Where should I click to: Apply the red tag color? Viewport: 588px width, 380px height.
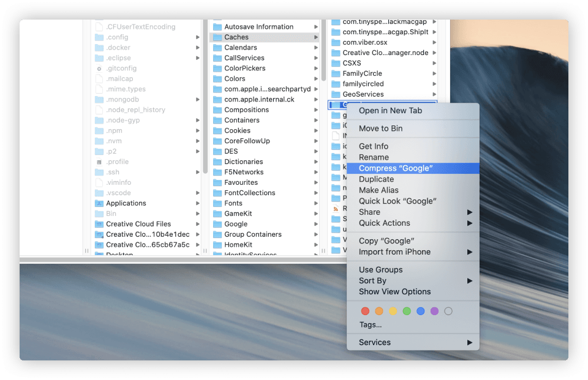pyautogui.click(x=366, y=311)
